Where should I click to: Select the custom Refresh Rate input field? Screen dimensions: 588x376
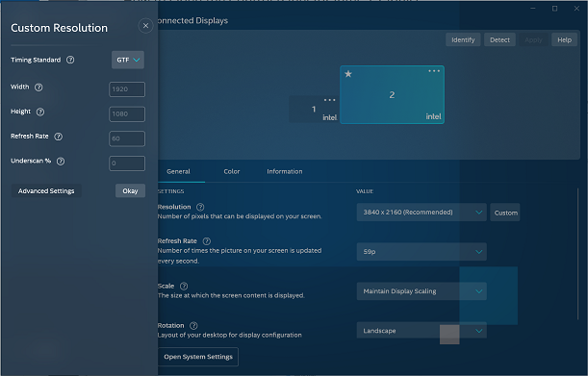pyautogui.click(x=127, y=138)
